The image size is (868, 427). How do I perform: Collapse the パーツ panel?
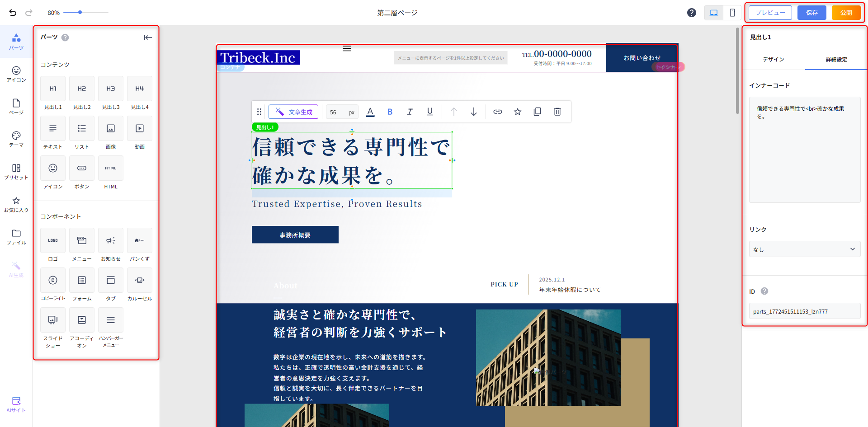pyautogui.click(x=148, y=38)
